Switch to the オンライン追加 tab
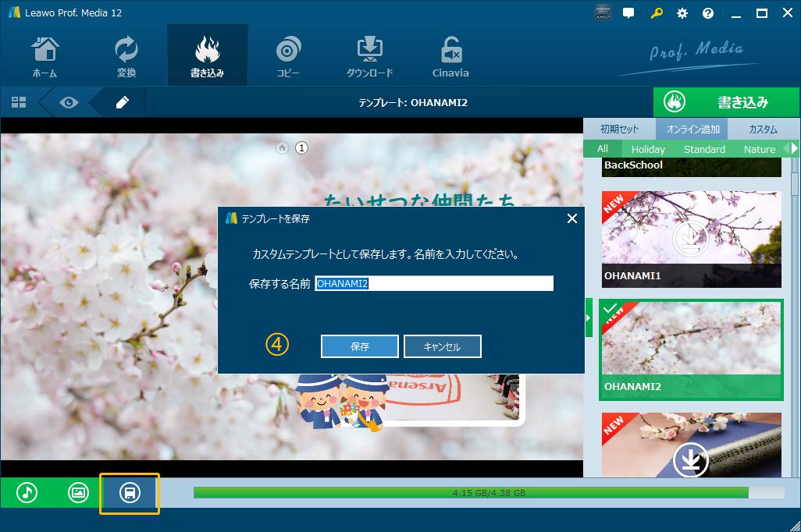The image size is (801, 532). (692, 129)
